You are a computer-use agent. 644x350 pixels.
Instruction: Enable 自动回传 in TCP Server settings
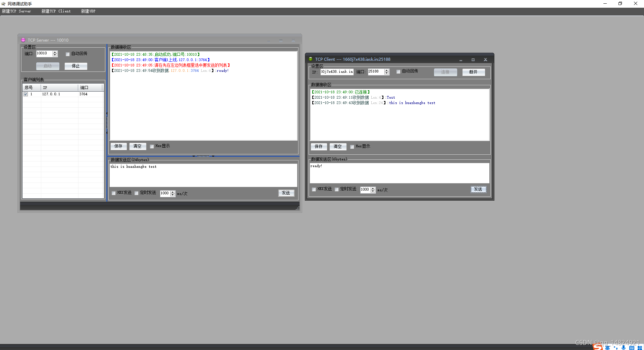68,54
